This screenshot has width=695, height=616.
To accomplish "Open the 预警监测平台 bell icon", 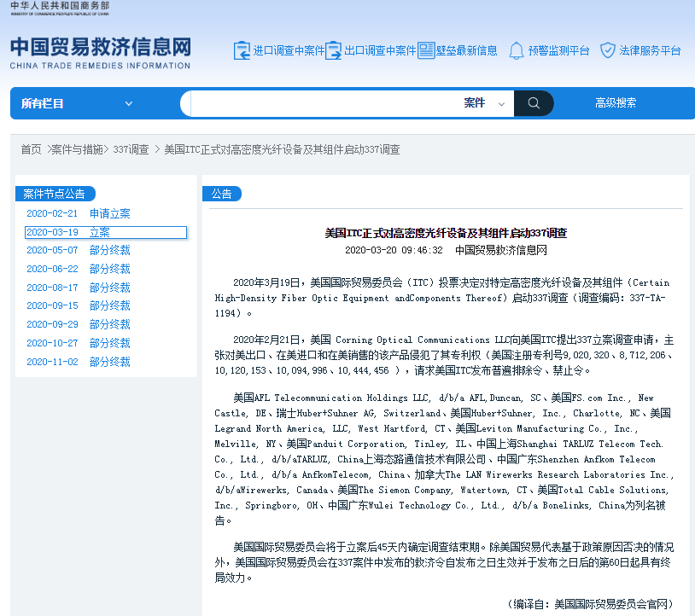I will coord(516,50).
